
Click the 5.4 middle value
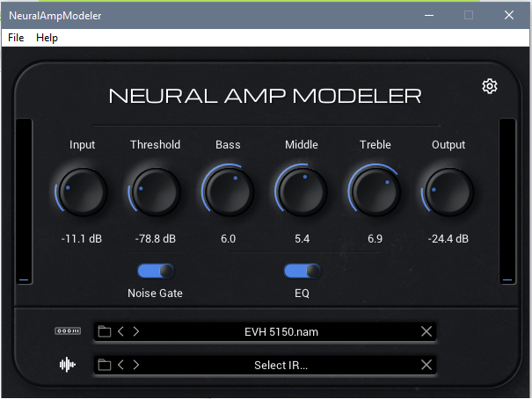click(302, 239)
